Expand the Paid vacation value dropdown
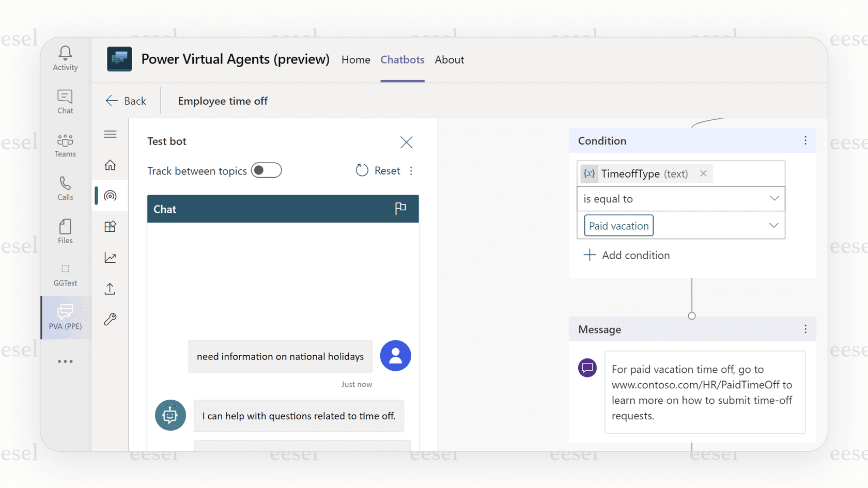 [774, 225]
